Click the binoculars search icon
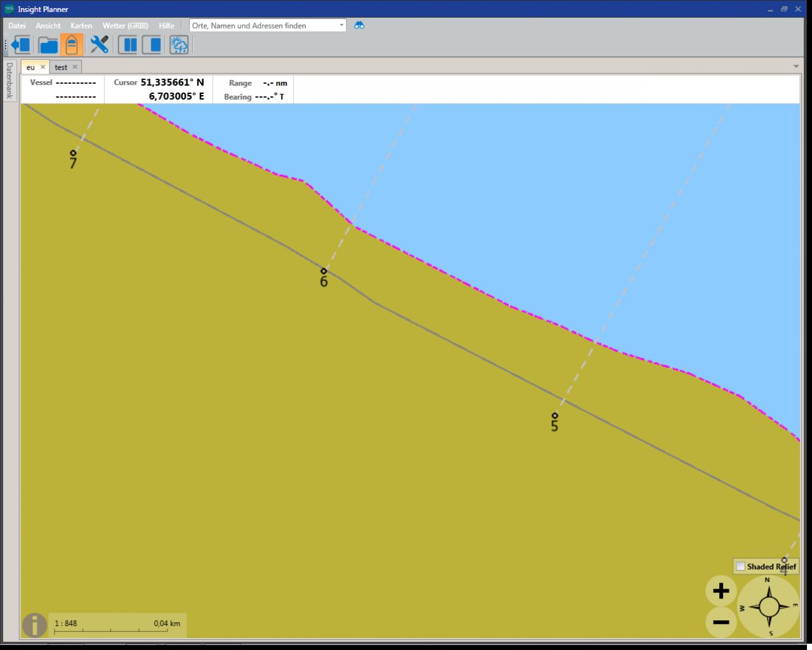Viewport: 812px width, 650px height. (x=359, y=25)
